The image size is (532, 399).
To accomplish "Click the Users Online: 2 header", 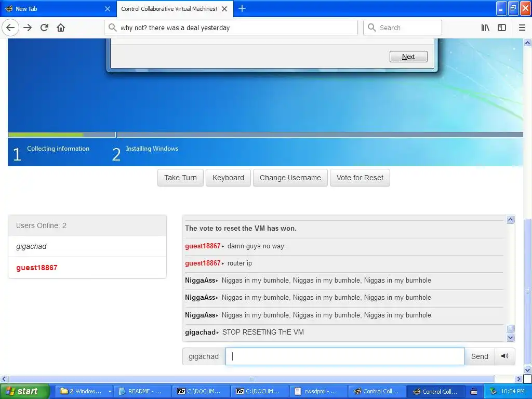I will tap(87, 225).
